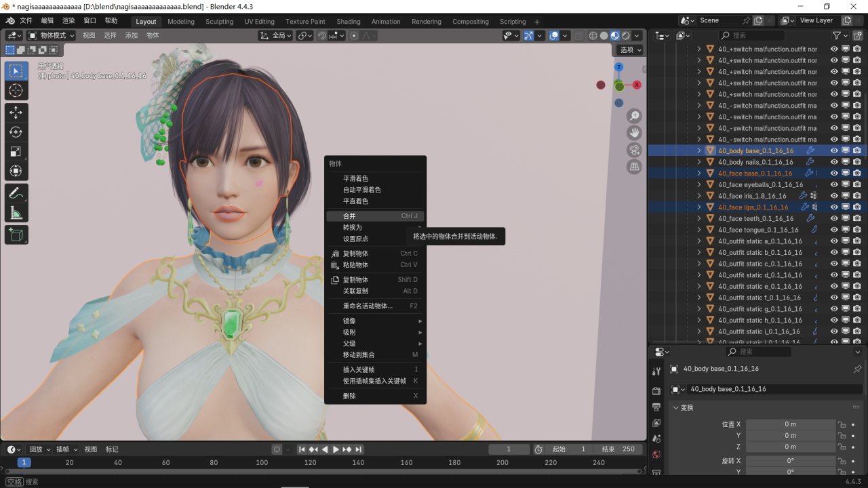Image resolution: width=868 pixels, height=488 pixels.
Task: Select the Scale tool
Action: (x=16, y=152)
